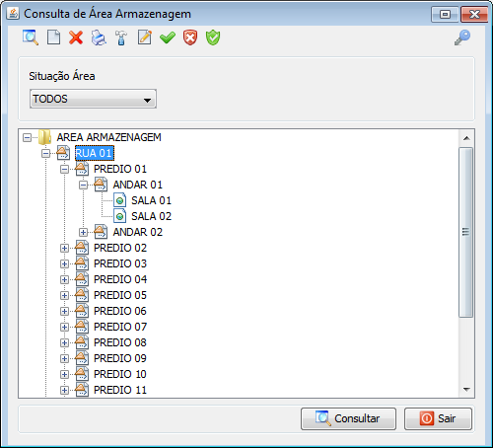This screenshot has height=448, width=493.
Task: Open the Situação Área dropdown
Action: pos(93,99)
